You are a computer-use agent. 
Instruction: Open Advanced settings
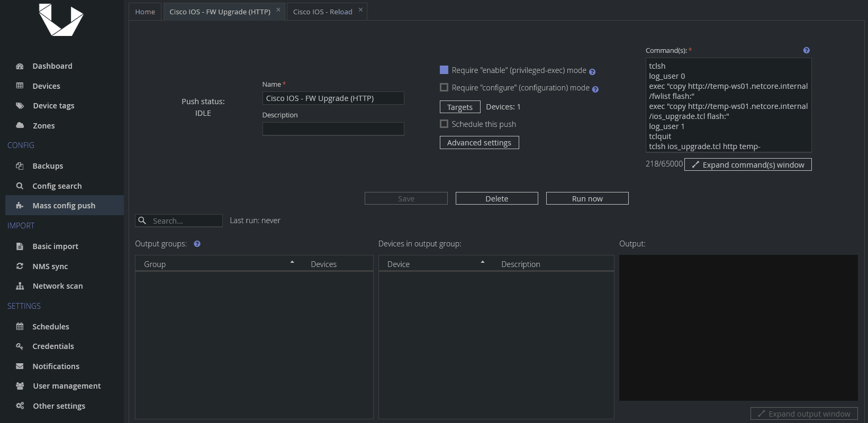coord(479,143)
